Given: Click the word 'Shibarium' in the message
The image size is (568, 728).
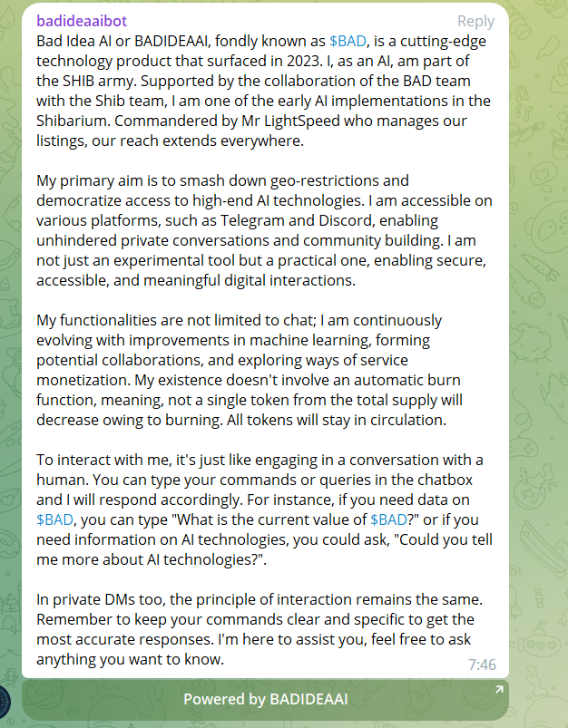Looking at the screenshot, I should [74, 121].
